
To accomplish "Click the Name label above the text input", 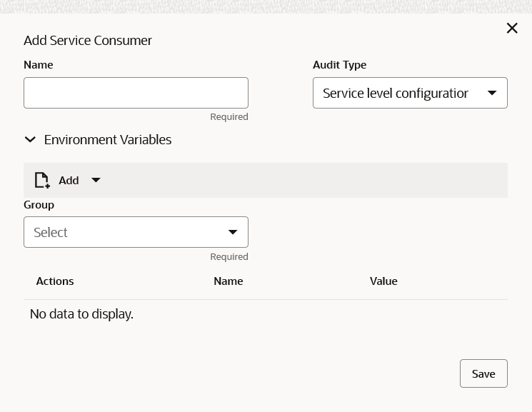I will [39, 65].
